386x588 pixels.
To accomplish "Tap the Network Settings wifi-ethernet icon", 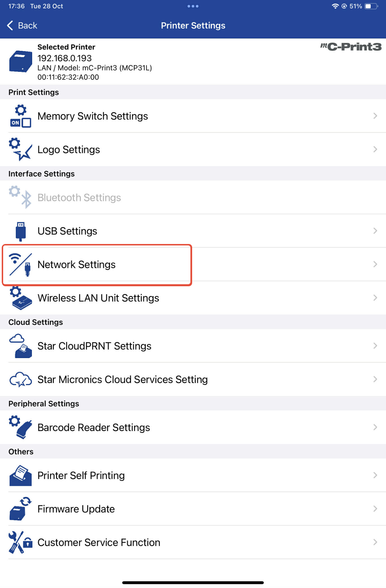I will click(x=20, y=265).
